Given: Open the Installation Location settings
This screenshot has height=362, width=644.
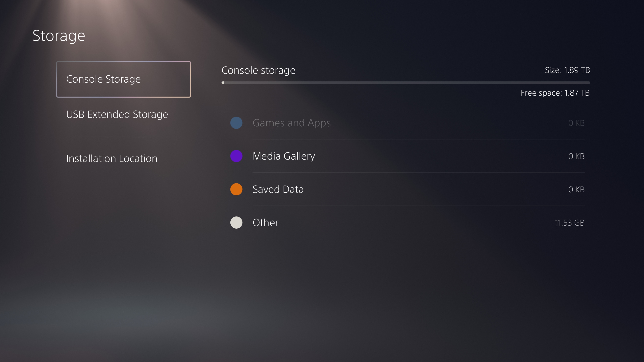Looking at the screenshot, I should click(112, 158).
